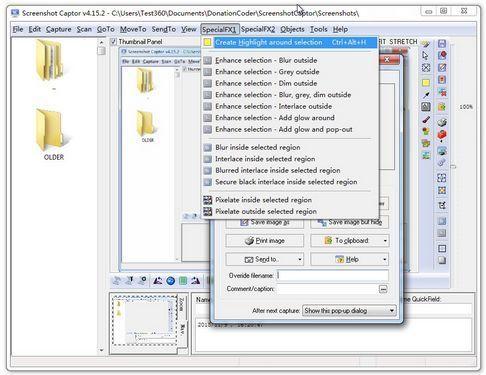Click the green square icon in bottom toolbar
Viewport: 486px width, 375px height.
pyautogui.click(x=183, y=281)
